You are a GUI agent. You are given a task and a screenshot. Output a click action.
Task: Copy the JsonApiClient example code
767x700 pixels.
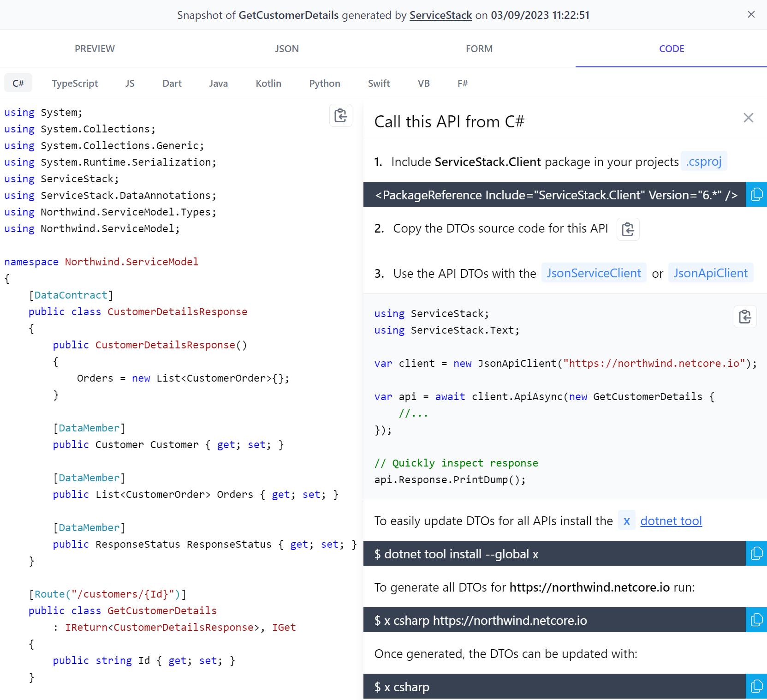coord(745,317)
